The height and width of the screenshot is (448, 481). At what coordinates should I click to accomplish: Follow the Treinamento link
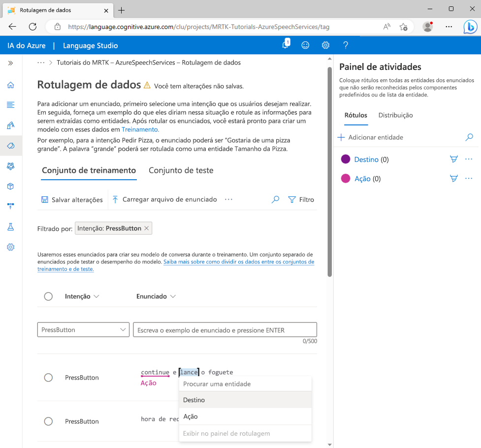pyautogui.click(x=140, y=129)
